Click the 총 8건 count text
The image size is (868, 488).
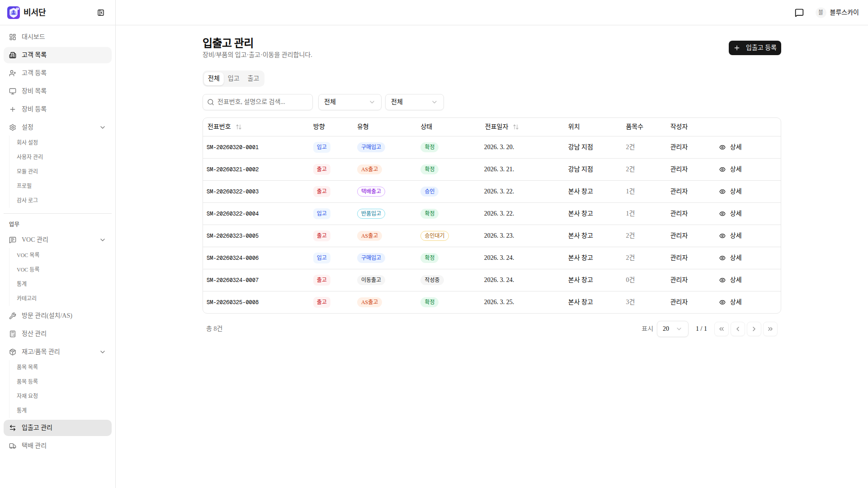coord(214,329)
